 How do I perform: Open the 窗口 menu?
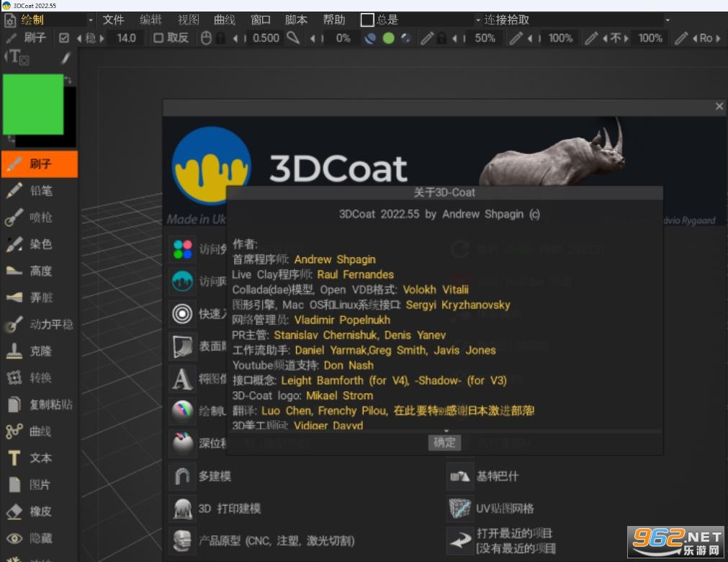pos(261,20)
